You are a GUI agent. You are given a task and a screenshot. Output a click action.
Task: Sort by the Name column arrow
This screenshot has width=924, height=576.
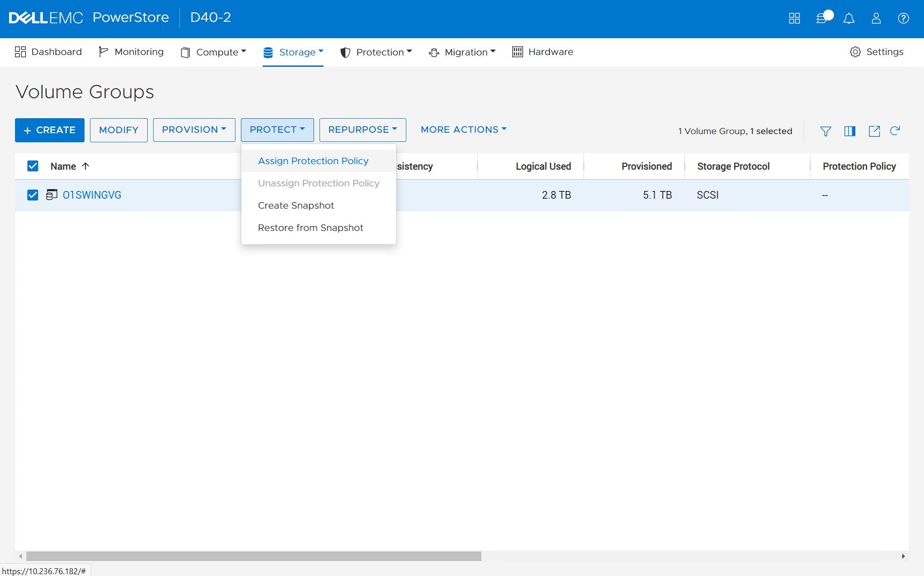(86, 166)
